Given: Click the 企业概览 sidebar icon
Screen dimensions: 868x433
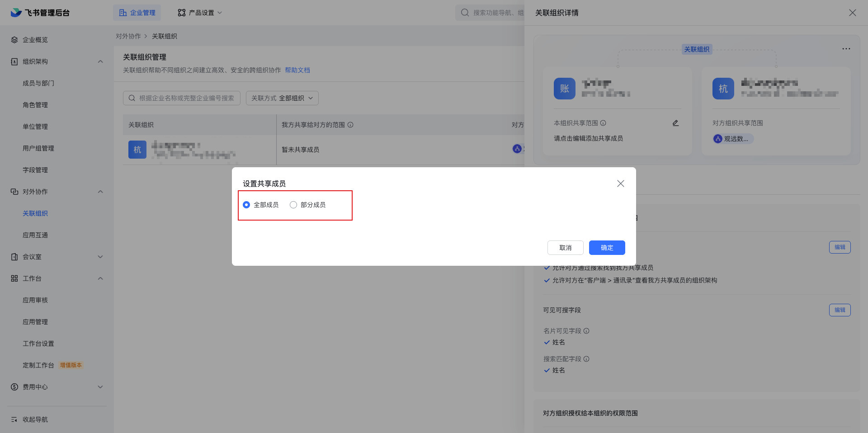Looking at the screenshot, I should point(14,40).
